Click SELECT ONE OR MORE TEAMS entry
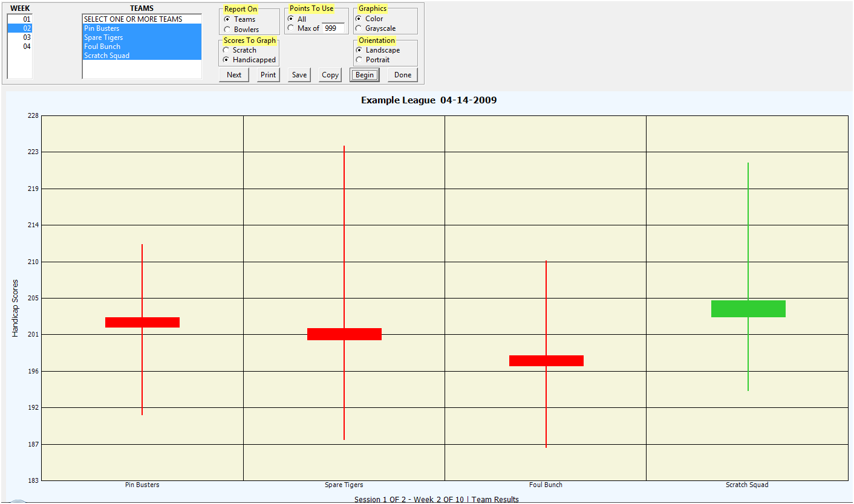Screen dimensions: 854x504 click(x=142, y=19)
